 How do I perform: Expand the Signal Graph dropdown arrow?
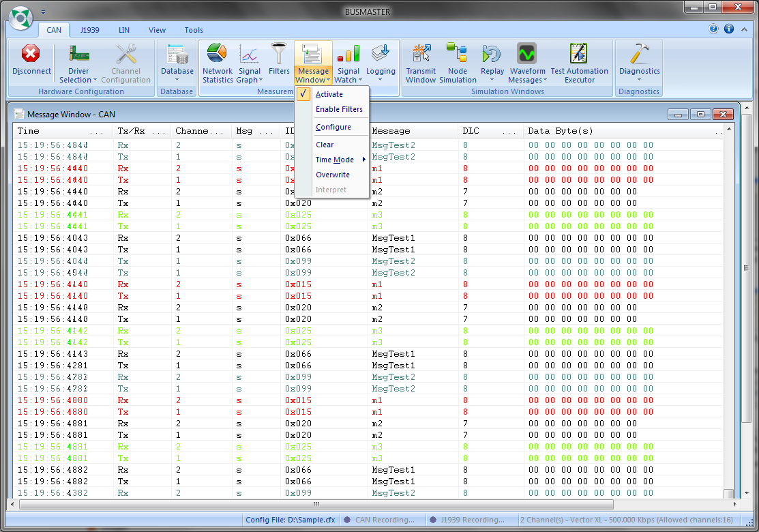[261, 80]
